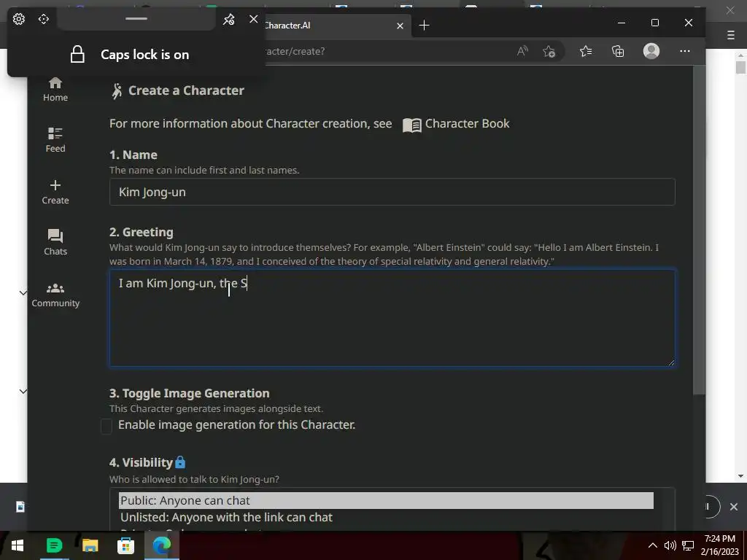Open the network icon in system tray
The image size is (747, 560).
687,545
